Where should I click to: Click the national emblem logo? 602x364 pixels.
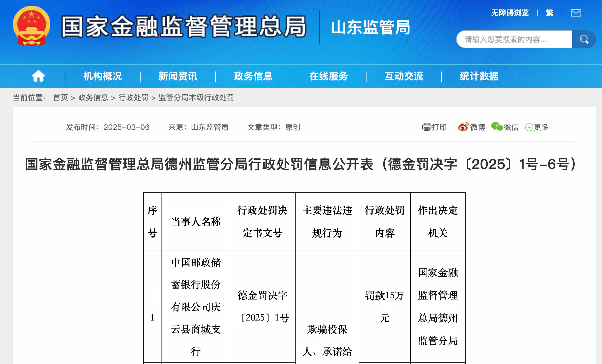(x=32, y=26)
